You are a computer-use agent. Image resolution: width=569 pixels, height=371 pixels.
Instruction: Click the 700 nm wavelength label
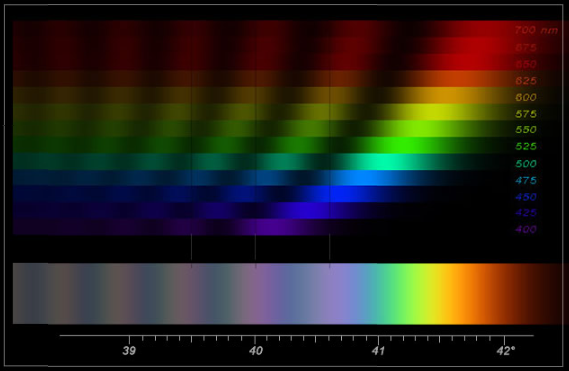coord(536,30)
